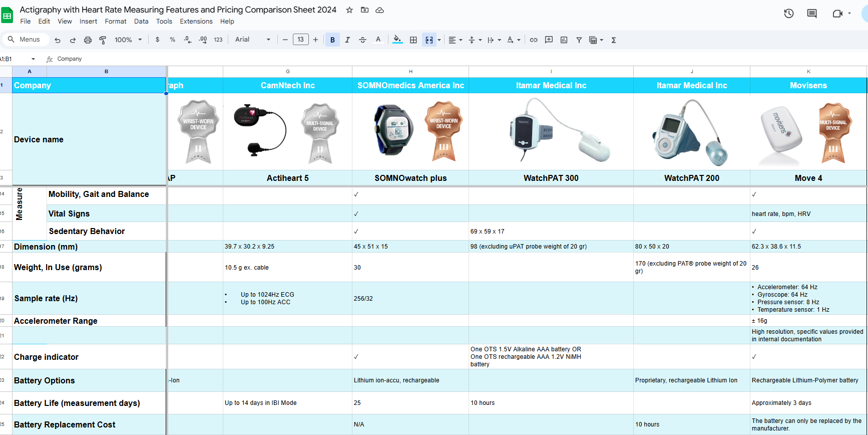Open horizontal align dropdown

point(455,40)
